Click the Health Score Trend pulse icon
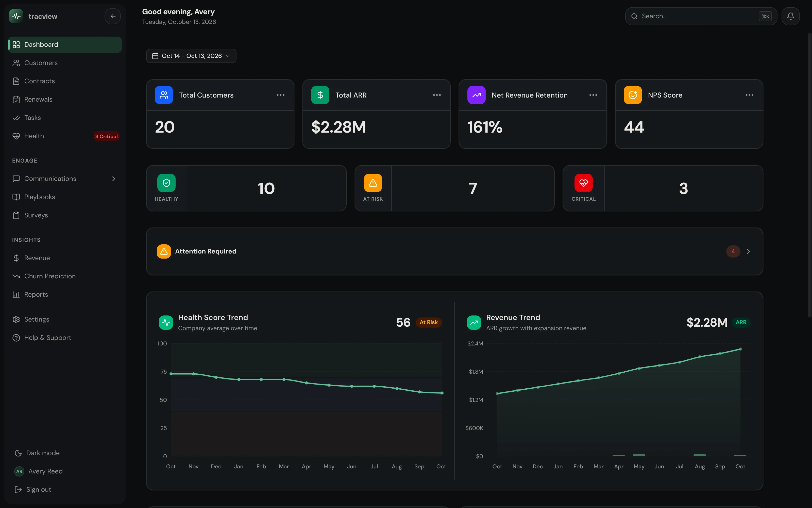812x508 pixels. click(x=166, y=323)
